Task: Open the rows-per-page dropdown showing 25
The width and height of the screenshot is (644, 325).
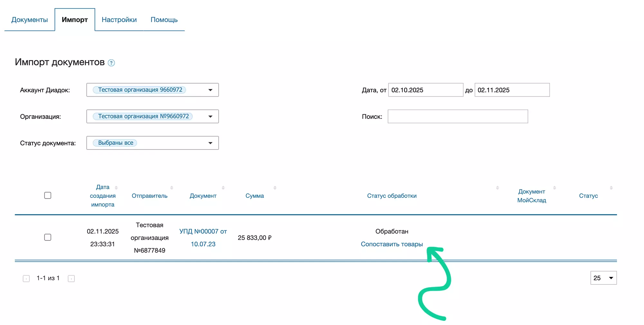Action: pos(603,278)
